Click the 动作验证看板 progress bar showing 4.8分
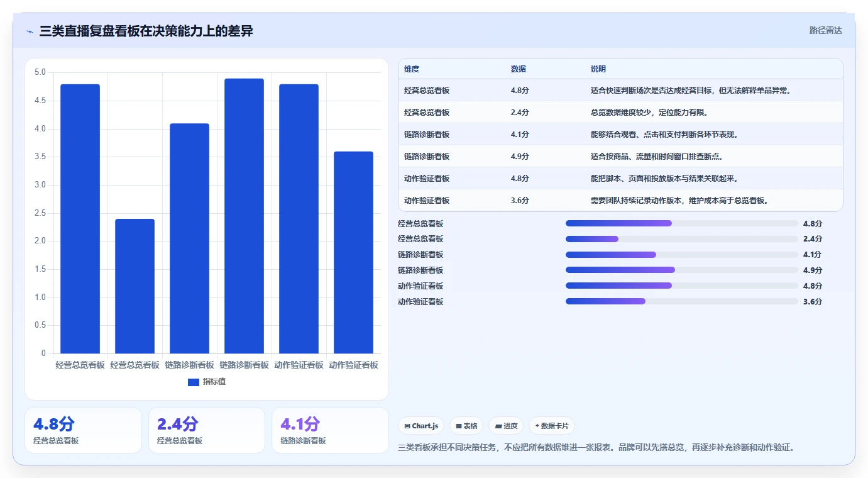Image resolution: width=868 pixels, height=478 pixels. pos(681,286)
